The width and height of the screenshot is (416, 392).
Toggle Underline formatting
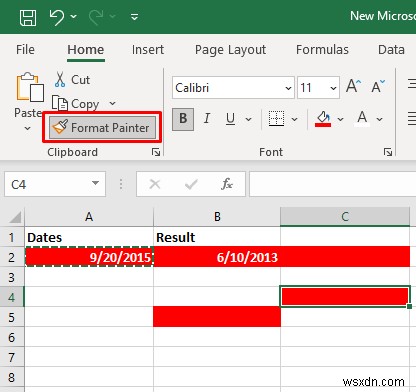pos(230,119)
